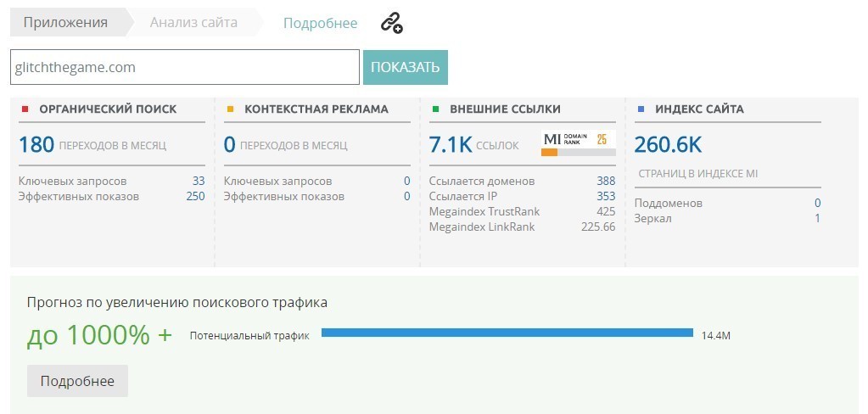868x414 pixels.
Task: Click the до 1000% + forecast text
Action: pyautogui.click(x=99, y=335)
